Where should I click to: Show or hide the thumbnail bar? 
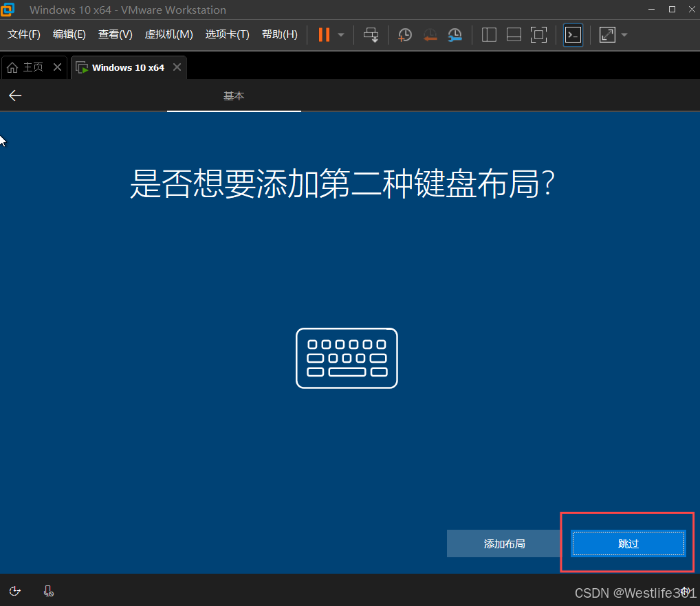[514, 34]
